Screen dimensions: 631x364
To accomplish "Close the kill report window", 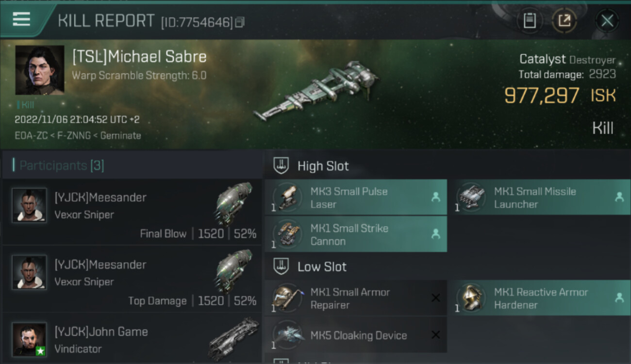I will tap(607, 20).
